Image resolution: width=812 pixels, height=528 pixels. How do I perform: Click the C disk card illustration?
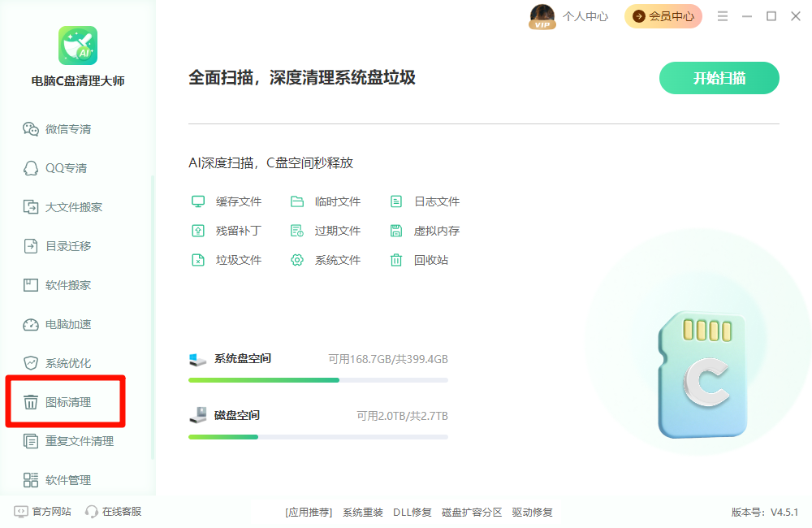pos(702,374)
